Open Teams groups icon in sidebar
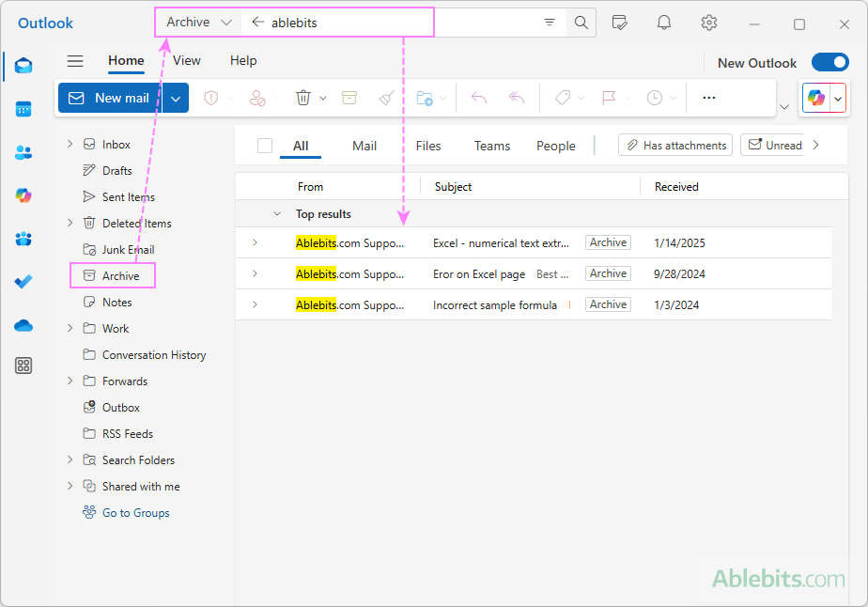868x607 pixels. point(23,239)
